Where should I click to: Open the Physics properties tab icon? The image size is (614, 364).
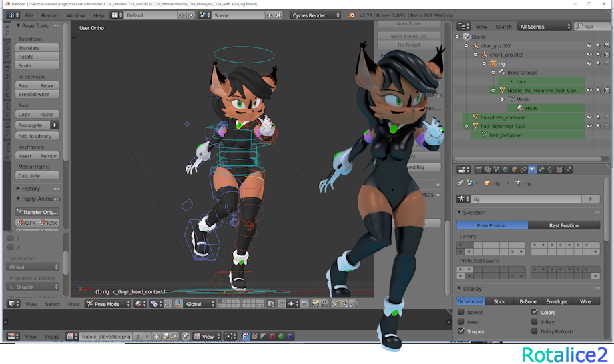point(568,170)
